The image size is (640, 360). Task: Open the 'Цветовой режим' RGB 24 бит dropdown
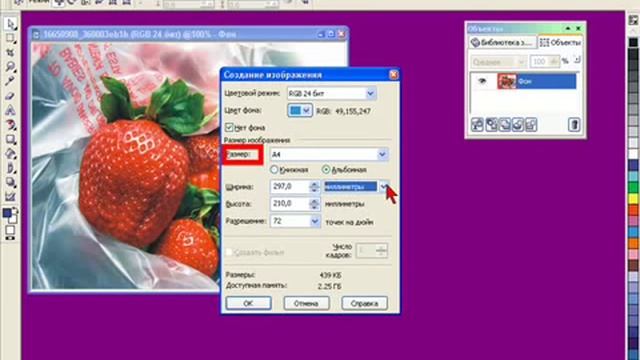(370, 93)
